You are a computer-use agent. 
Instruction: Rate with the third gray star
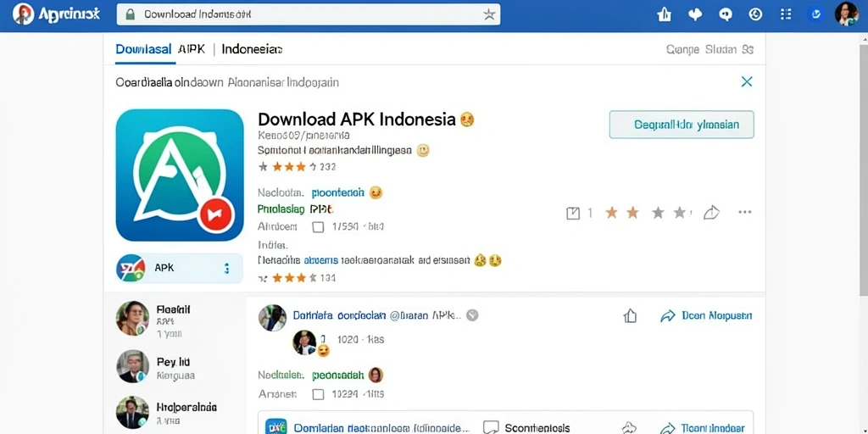658,213
